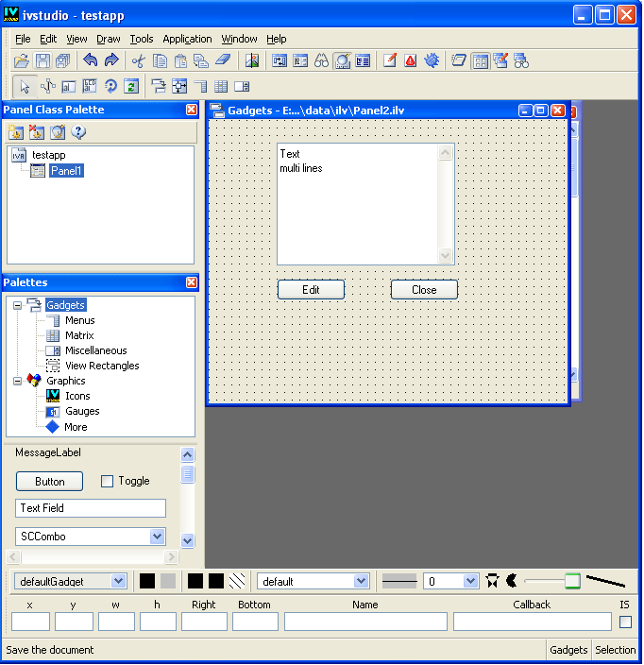Click the Edit button in panel
Viewport: 644px width, 665px height.
311,290
